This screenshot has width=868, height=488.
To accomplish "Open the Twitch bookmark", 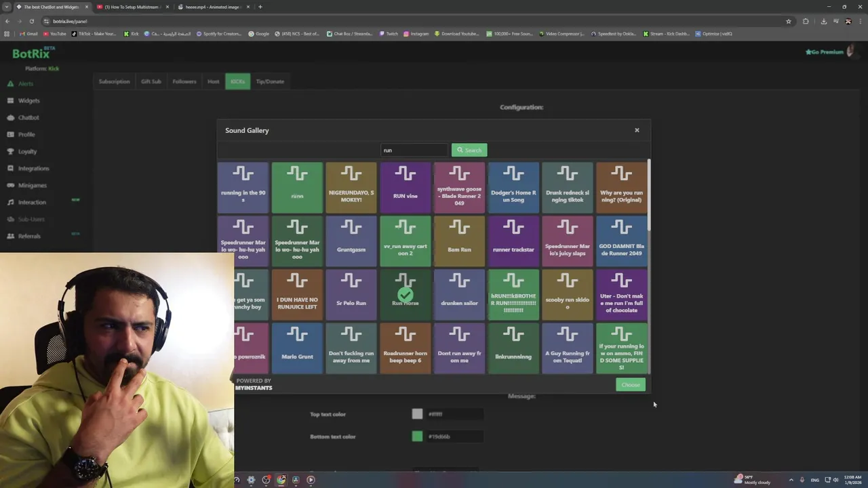I will click(389, 34).
